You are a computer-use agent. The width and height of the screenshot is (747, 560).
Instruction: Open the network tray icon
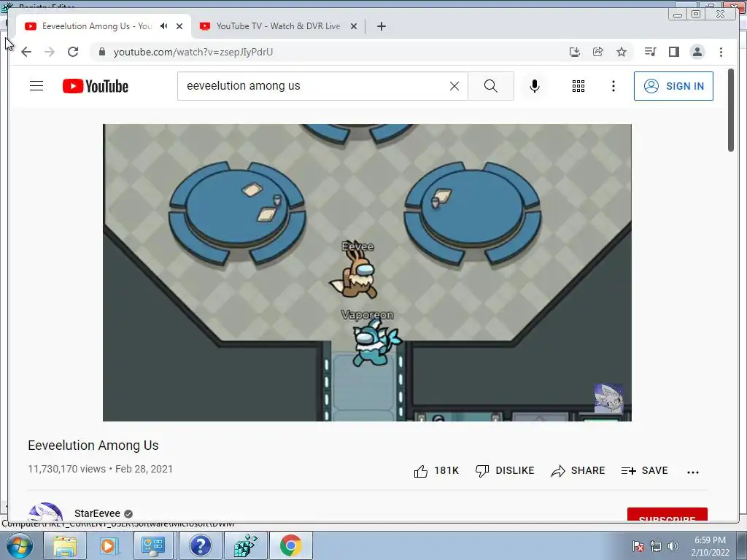point(656,546)
